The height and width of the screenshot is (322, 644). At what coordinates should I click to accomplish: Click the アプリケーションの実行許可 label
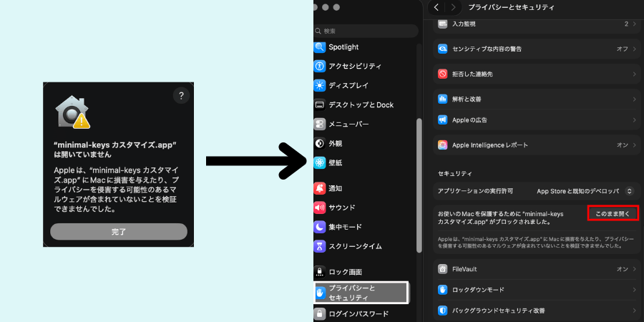475,191
